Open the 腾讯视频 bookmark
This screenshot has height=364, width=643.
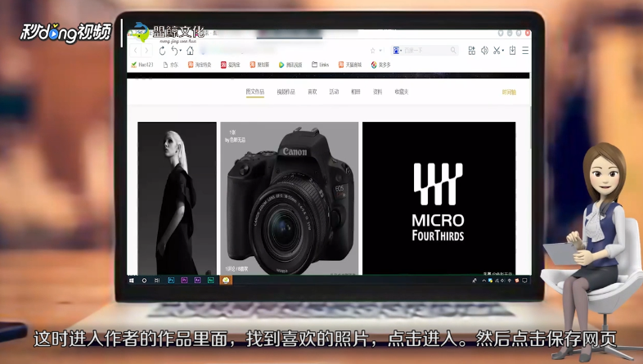290,65
